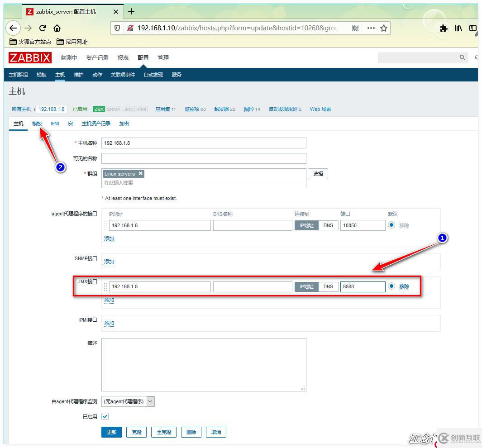The height and width of the screenshot is (448, 482).
Task: Click the 克隆 button
Action: coord(137,432)
